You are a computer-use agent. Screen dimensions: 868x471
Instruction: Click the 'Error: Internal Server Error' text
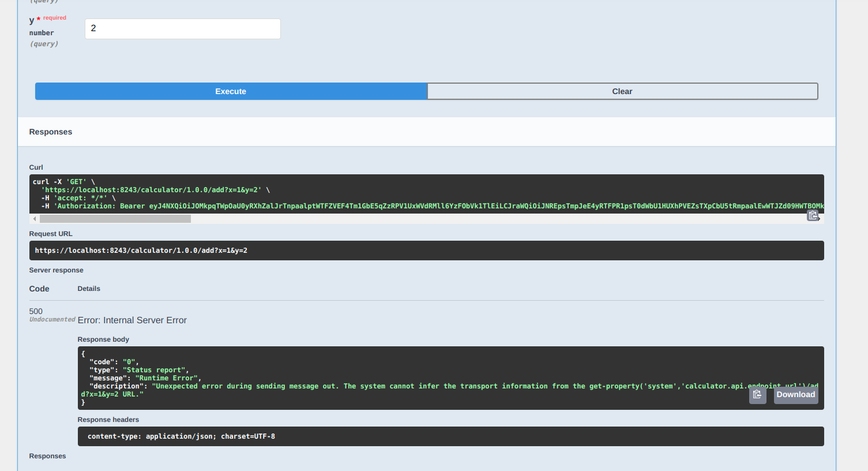pyautogui.click(x=132, y=320)
